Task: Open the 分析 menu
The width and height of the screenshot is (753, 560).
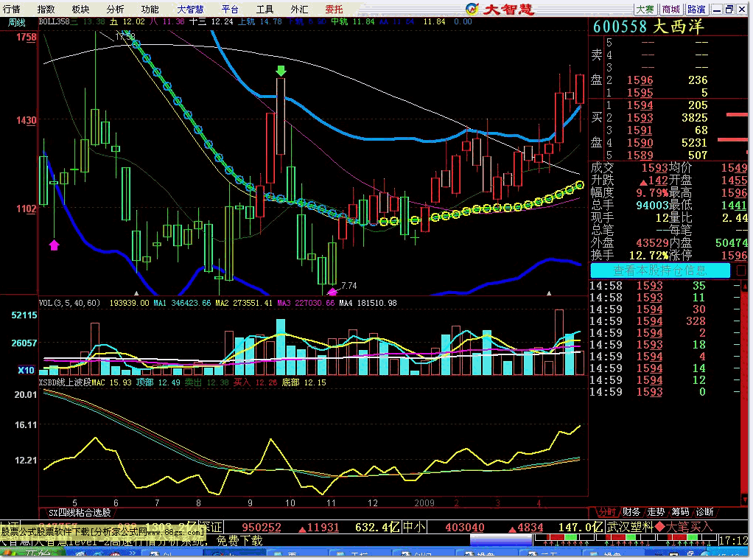Action: [115, 9]
